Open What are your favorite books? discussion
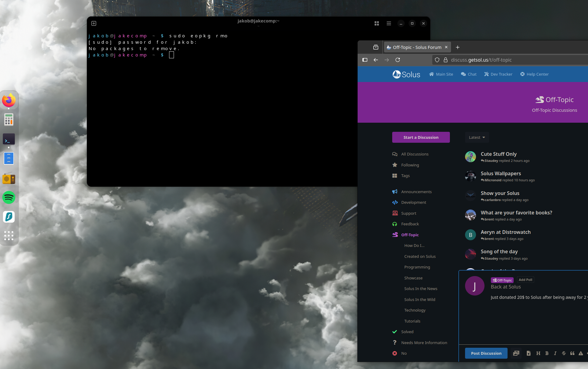 (x=516, y=213)
